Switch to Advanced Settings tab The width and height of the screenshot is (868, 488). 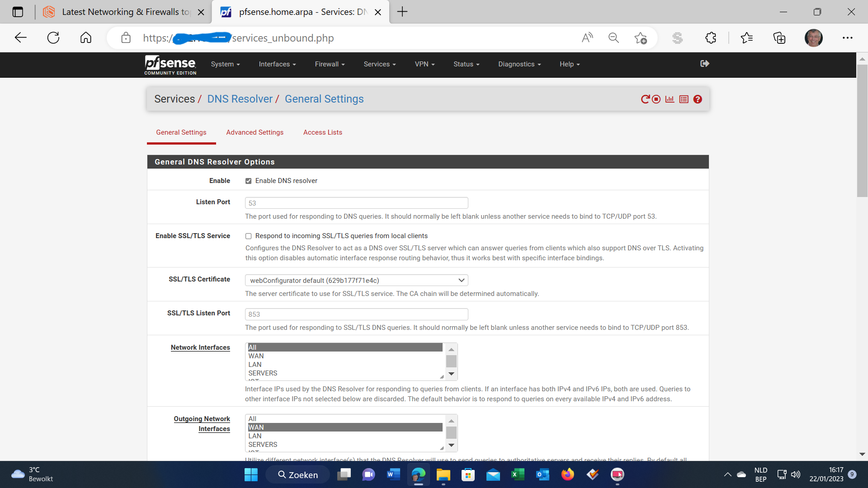point(255,132)
